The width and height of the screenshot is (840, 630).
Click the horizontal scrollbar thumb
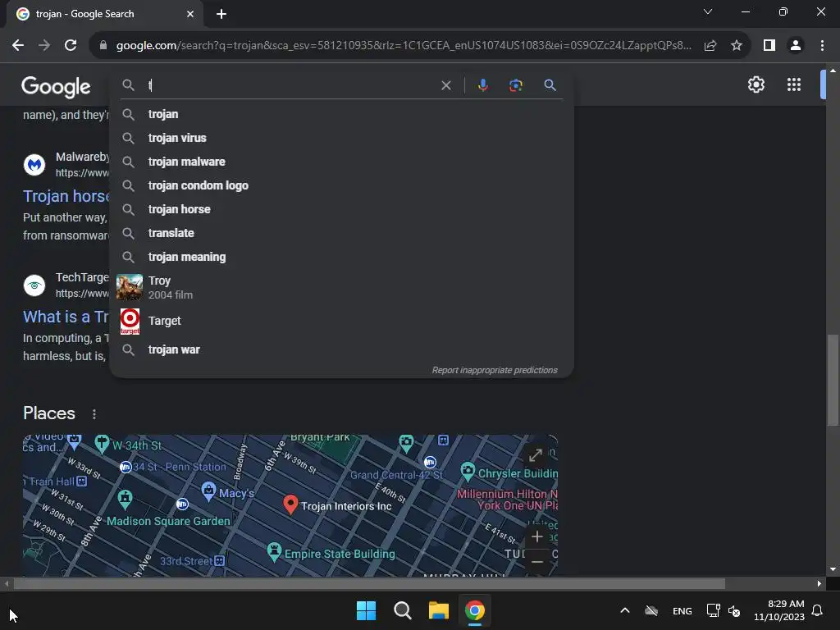click(x=369, y=583)
